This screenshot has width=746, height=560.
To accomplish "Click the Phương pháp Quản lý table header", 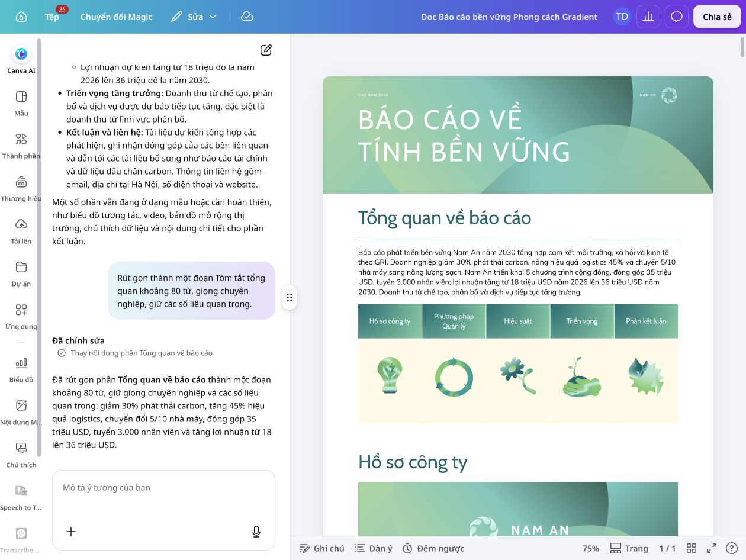I will click(454, 321).
